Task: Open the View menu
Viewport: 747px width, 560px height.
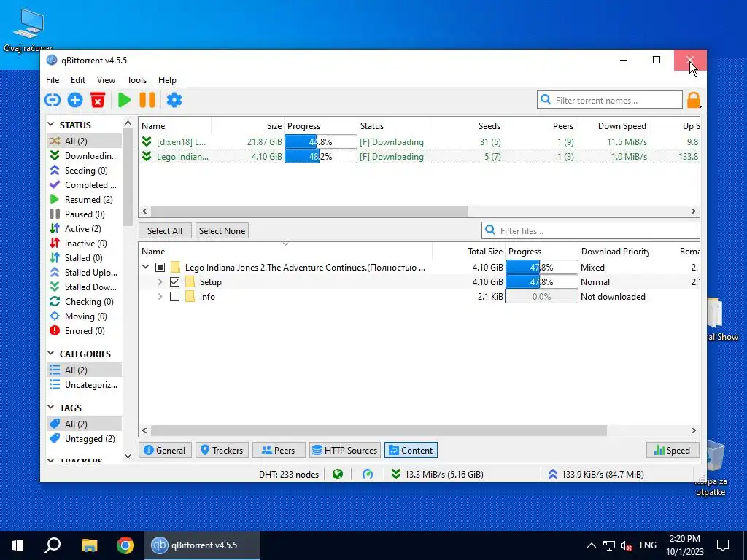Action: (x=106, y=80)
